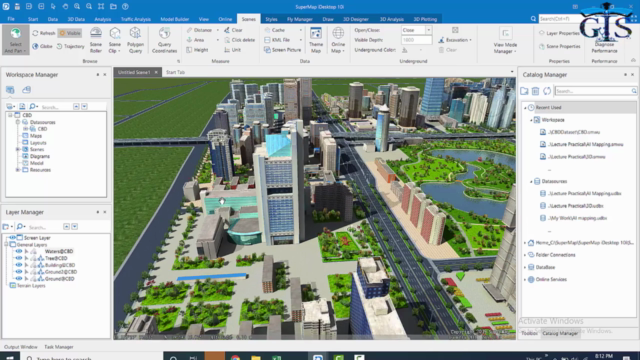Expand the DataBase node in Catalog Manager

point(525,267)
